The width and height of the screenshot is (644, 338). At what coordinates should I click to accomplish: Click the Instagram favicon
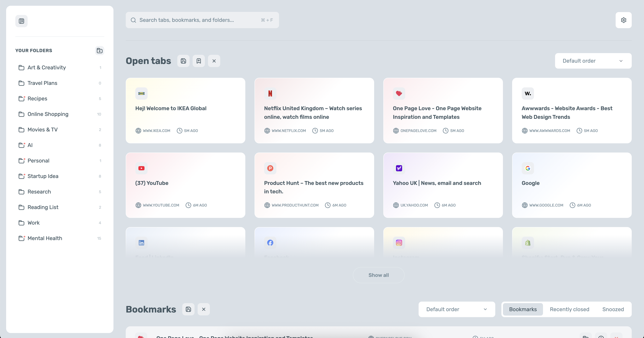(399, 243)
